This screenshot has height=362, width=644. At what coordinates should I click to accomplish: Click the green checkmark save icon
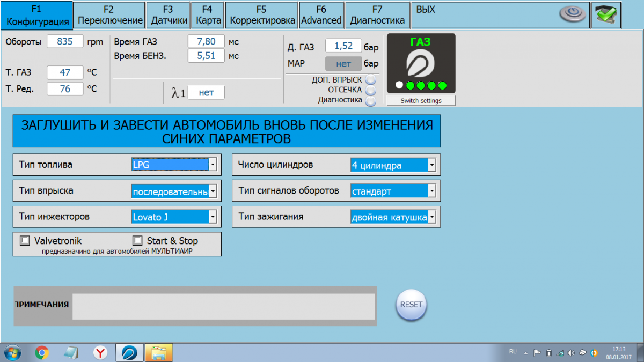point(606,15)
